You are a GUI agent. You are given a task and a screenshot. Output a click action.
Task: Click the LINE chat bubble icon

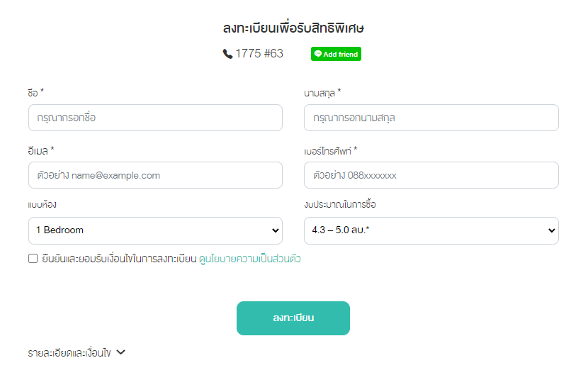[317, 54]
